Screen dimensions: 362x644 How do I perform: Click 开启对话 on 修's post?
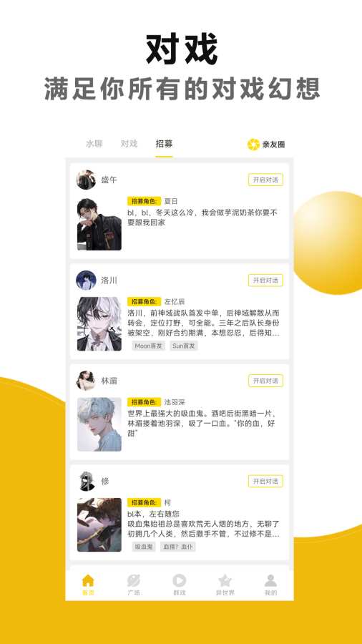coord(265,482)
